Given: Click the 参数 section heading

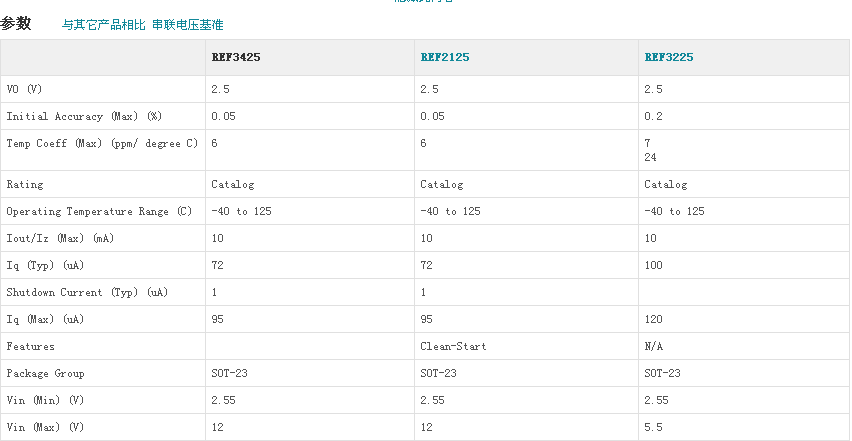Looking at the screenshot, I should coord(16,23).
